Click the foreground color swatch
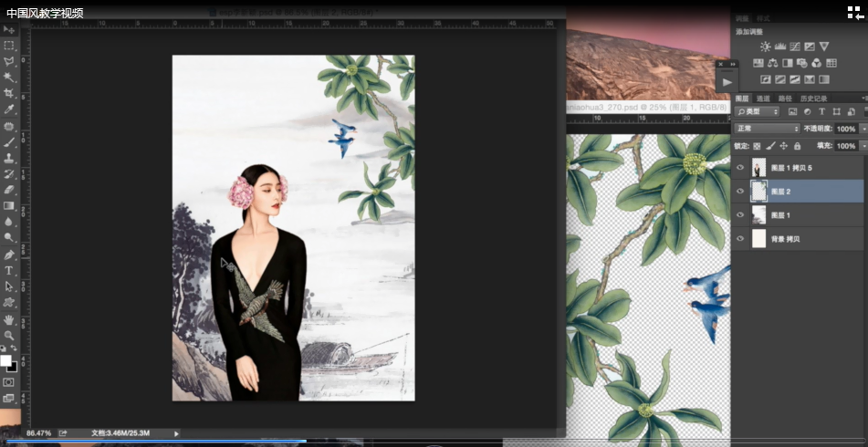The height and width of the screenshot is (447, 868). (5, 361)
